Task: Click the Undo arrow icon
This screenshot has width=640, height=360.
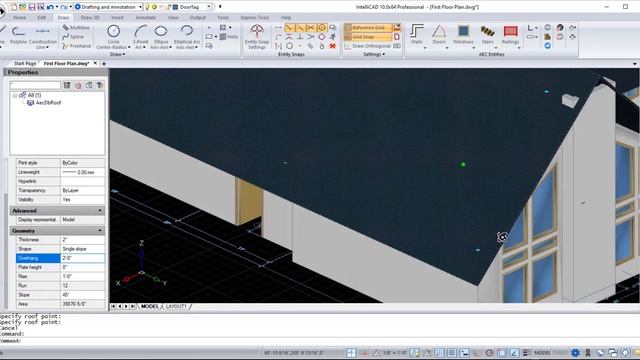Action: [x=50, y=7]
